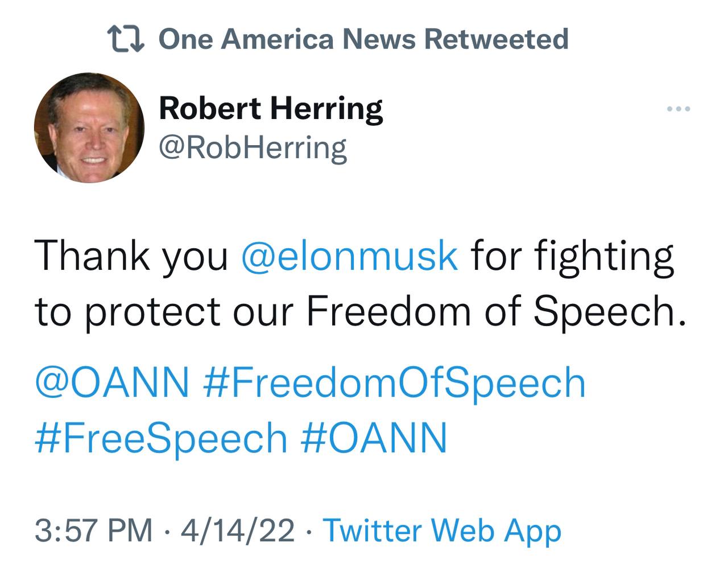Open the Robert Herring display name
This screenshot has width=728, height=572.
pos(271,108)
